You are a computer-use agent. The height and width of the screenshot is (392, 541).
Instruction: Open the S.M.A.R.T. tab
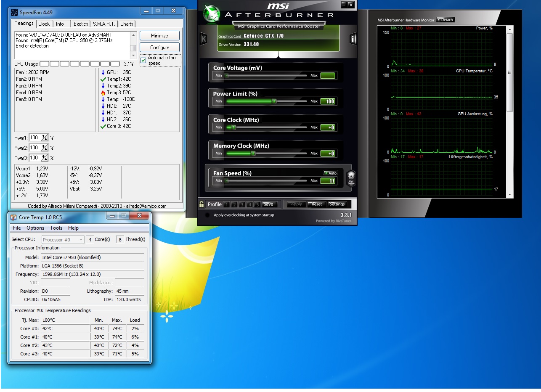coord(104,24)
